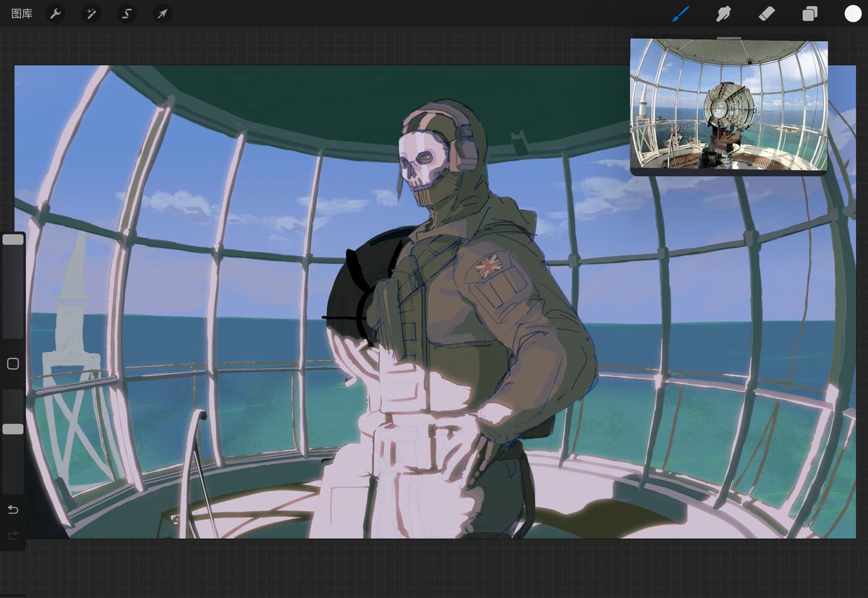Redo the undone stroke
This screenshot has width=868, height=598.
pyautogui.click(x=12, y=536)
